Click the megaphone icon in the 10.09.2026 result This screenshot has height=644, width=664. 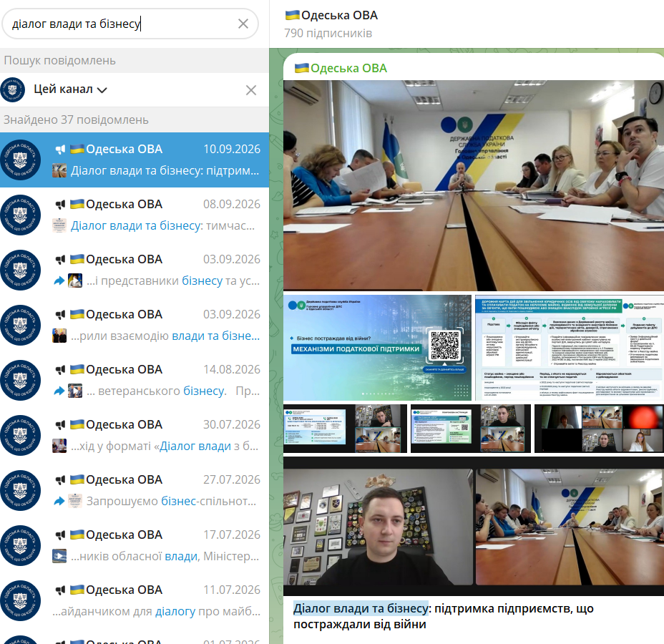coord(60,149)
